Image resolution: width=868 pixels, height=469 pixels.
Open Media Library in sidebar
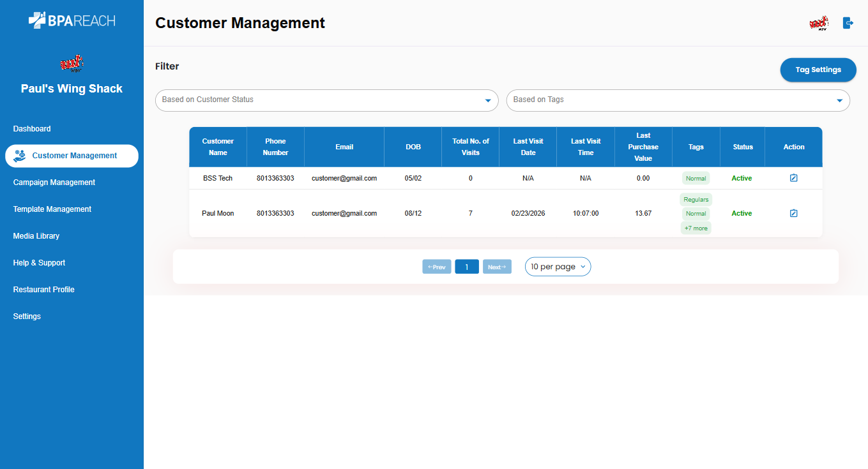36,236
